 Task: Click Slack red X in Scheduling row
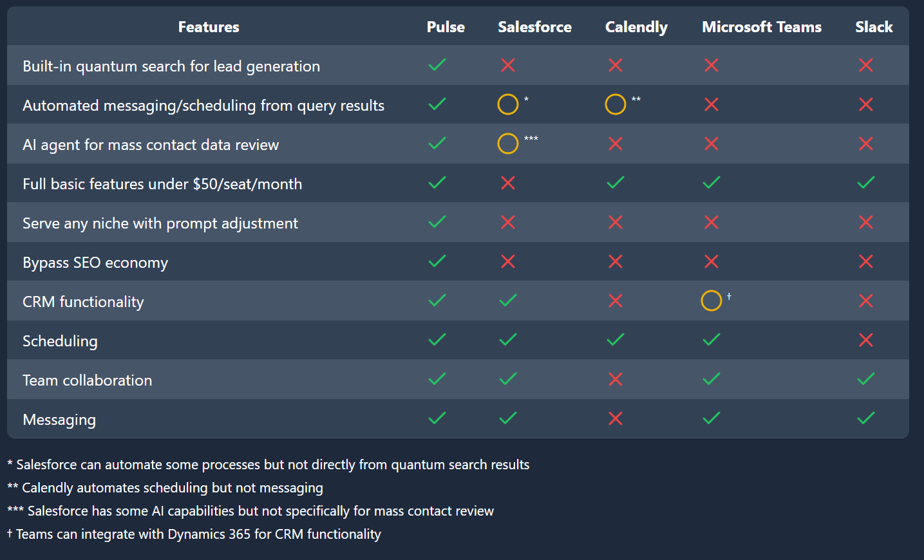866,340
